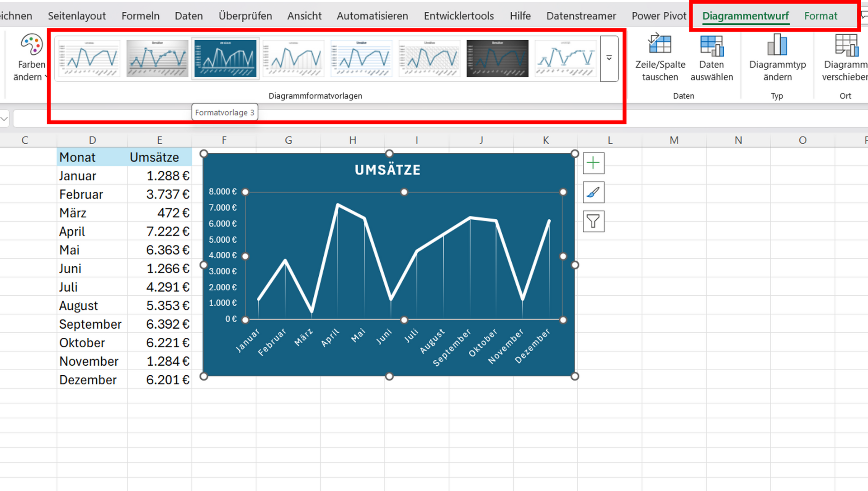Viewport: 868px width, 491px height.
Task: Click the UMSÄTZE chart title
Action: (x=387, y=170)
